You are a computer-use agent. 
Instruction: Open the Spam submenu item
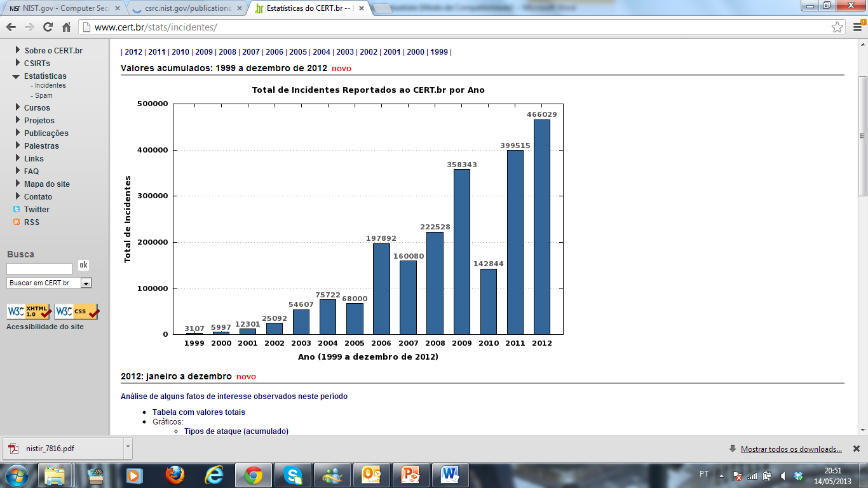coord(44,95)
